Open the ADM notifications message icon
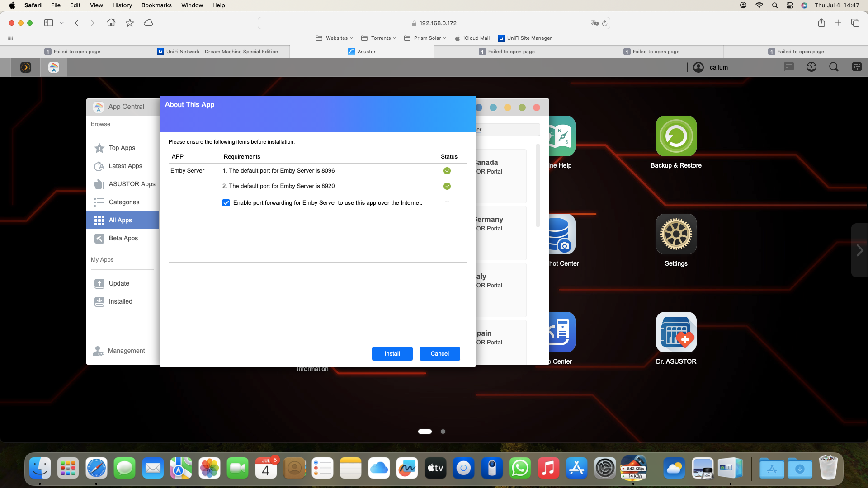Screen dimensions: 868x488 click(789, 67)
